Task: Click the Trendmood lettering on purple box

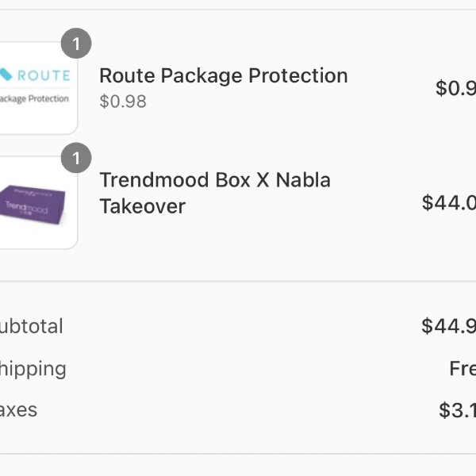Action: click(27, 207)
